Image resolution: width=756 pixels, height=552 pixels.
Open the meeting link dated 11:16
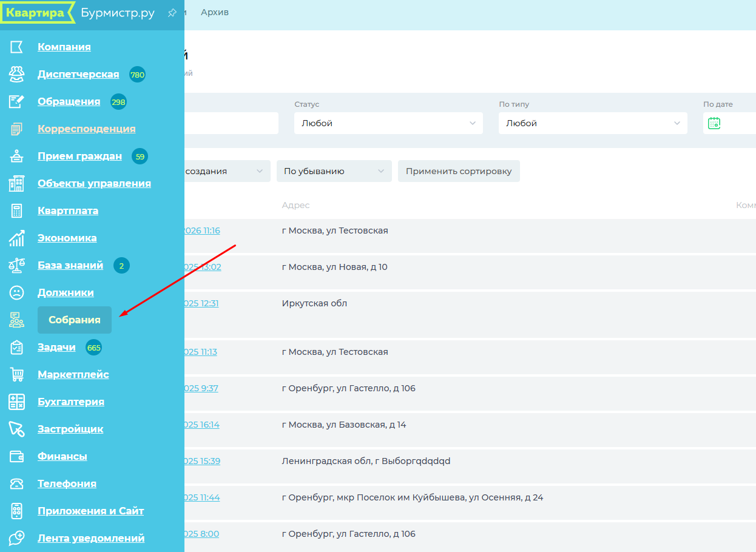coord(202,231)
